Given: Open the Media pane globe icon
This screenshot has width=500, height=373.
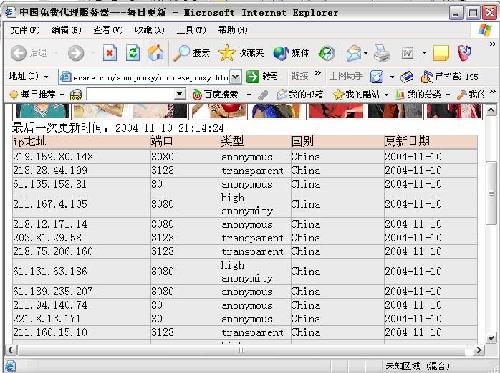Looking at the screenshot, I should pyautogui.click(x=281, y=53).
